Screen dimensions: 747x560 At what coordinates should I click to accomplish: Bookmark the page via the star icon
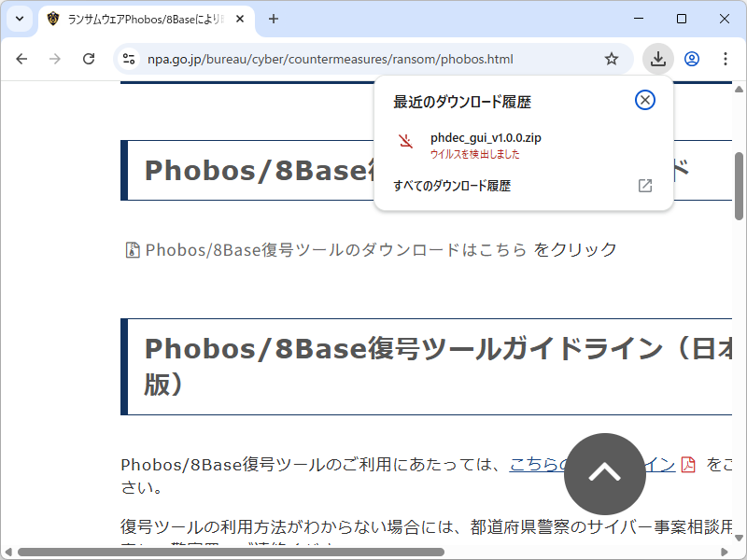[612, 58]
